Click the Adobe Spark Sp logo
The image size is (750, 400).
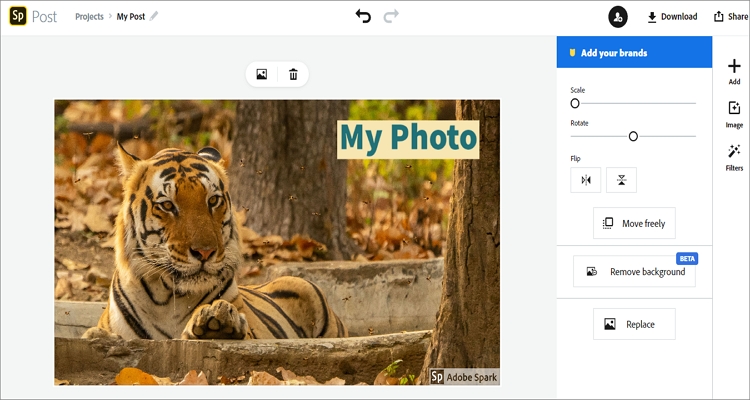pos(18,16)
